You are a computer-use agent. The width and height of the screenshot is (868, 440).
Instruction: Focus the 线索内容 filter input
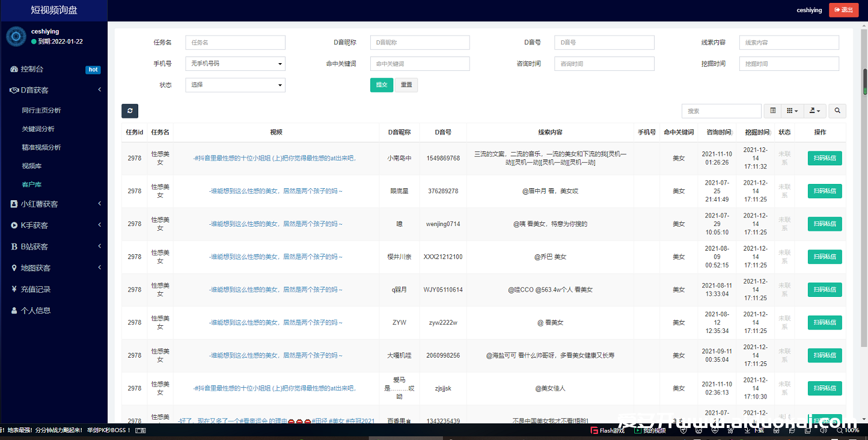[789, 43]
